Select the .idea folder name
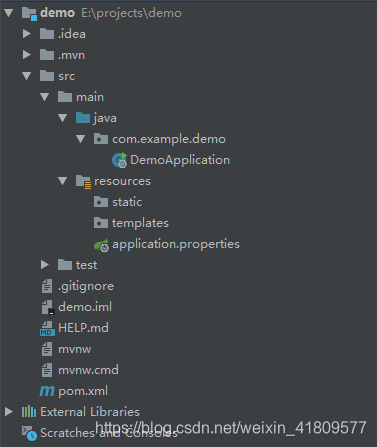 tap(72, 34)
